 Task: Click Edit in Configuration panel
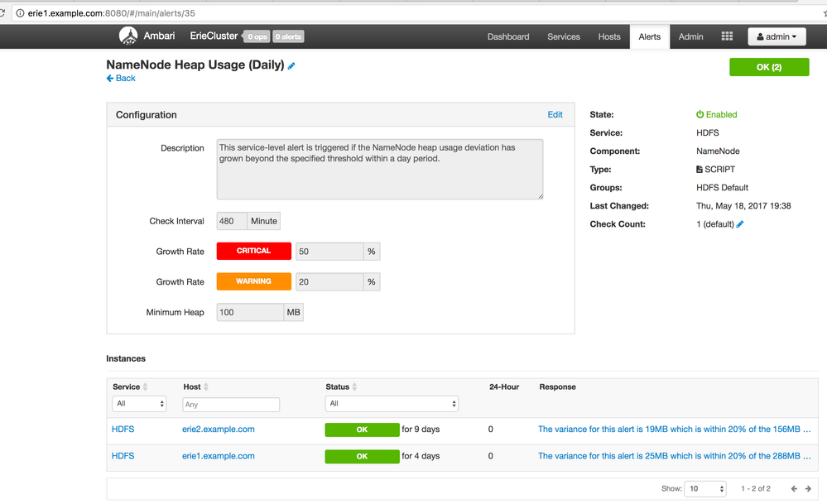point(555,114)
